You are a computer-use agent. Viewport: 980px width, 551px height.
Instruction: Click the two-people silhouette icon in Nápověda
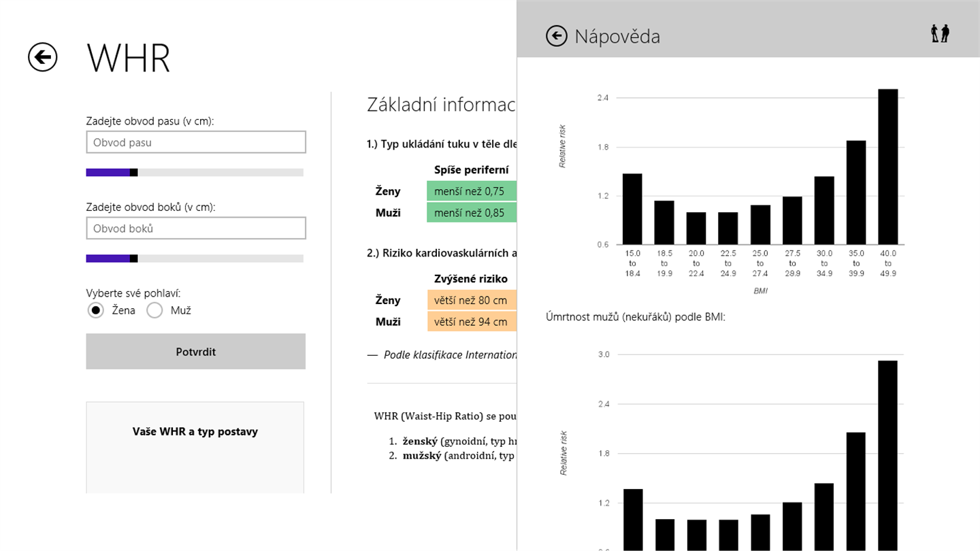(x=940, y=33)
